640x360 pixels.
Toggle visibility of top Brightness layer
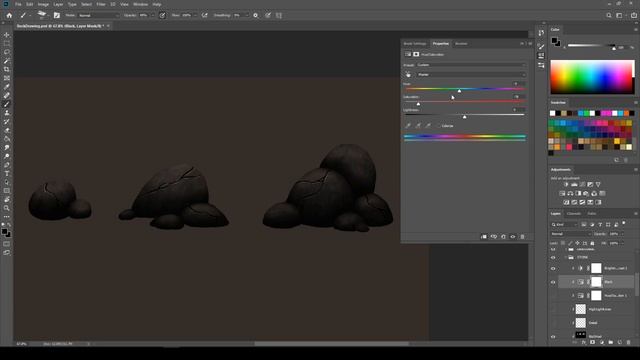553,268
